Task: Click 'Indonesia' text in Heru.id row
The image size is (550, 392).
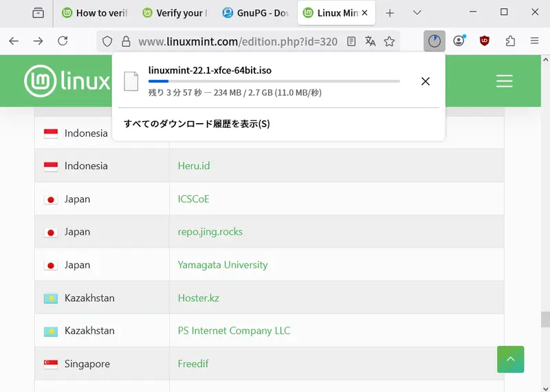Action: pos(86,166)
